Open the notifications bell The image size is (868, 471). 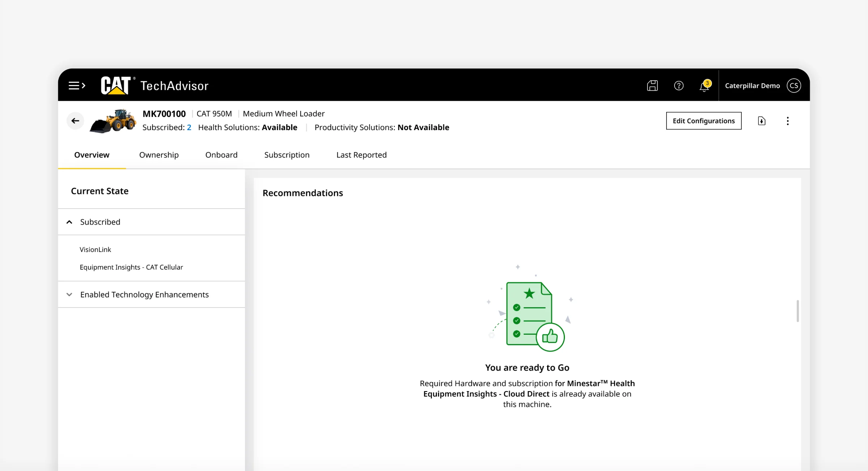pyautogui.click(x=705, y=86)
